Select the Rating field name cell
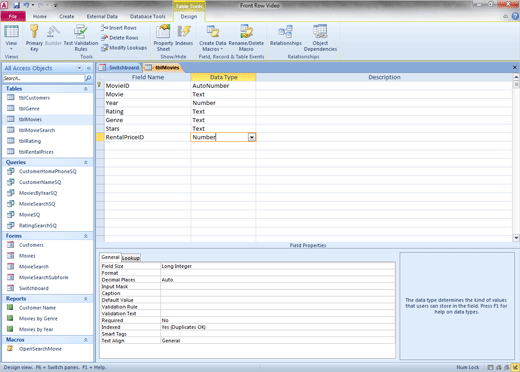The width and height of the screenshot is (520, 372). point(147,111)
